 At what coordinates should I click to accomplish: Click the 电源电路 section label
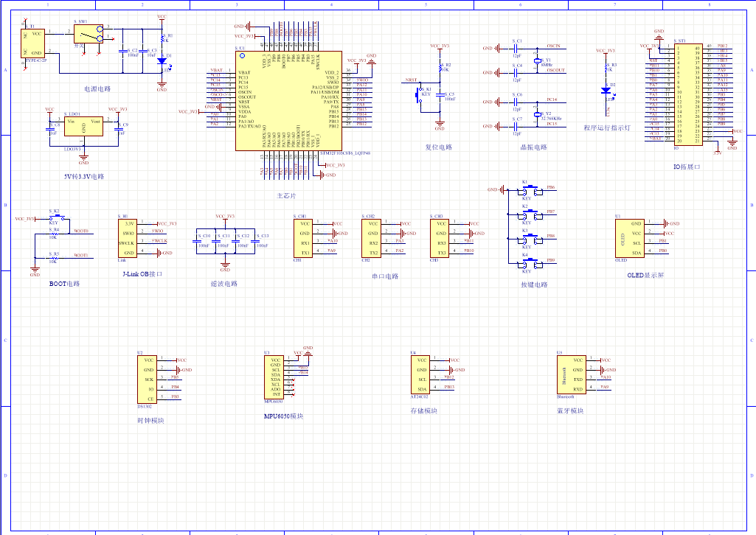(97, 88)
